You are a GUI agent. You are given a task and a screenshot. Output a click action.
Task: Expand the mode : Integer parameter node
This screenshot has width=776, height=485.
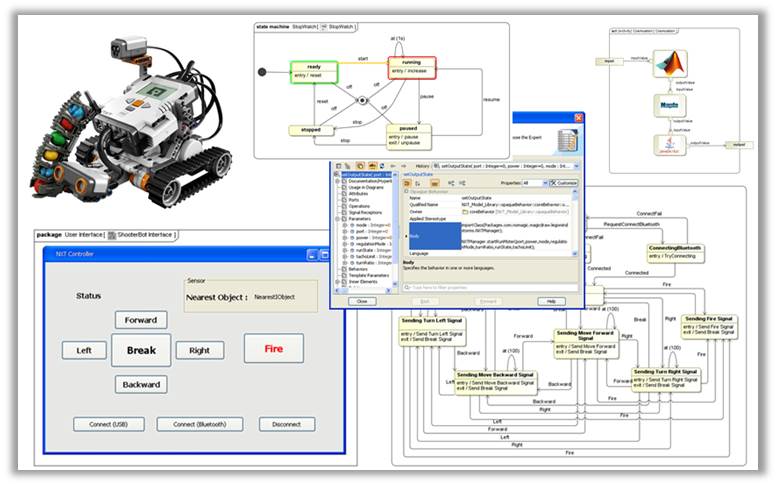coord(345,225)
